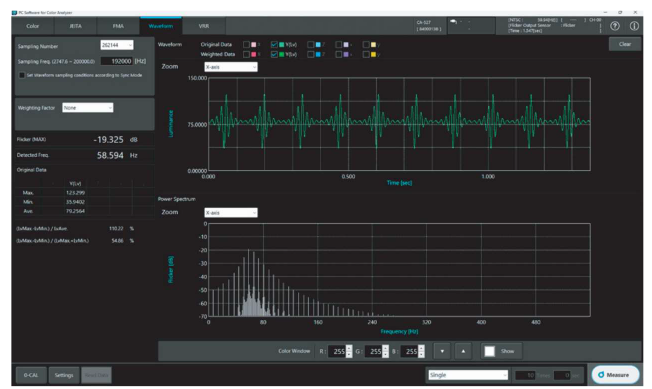
Task: Switch to the VRR tab
Action: [x=204, y=26]
